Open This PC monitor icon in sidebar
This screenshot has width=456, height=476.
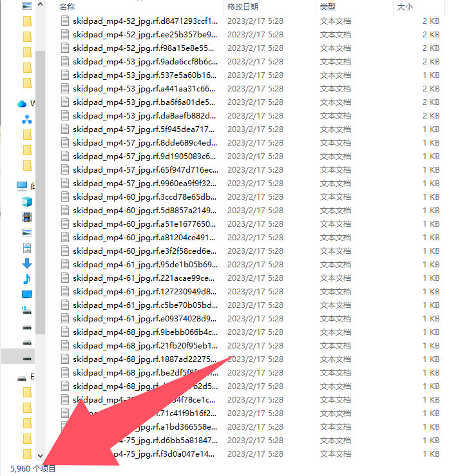click(22, 186)
